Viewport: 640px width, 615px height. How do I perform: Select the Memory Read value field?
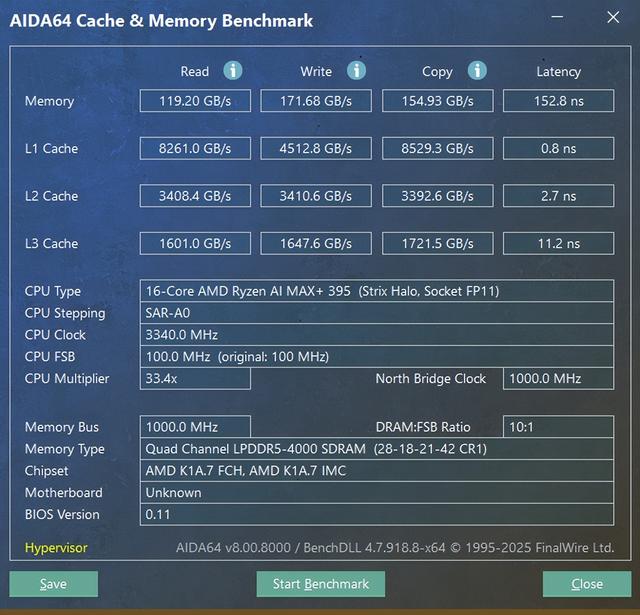(194, 101)
